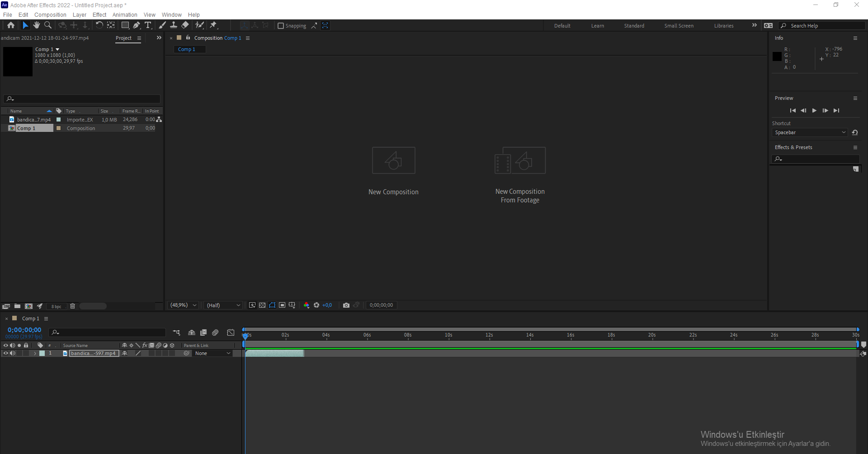Switch to the Small Screen workspace
The image size is (868, 454).
click(679, 26)
